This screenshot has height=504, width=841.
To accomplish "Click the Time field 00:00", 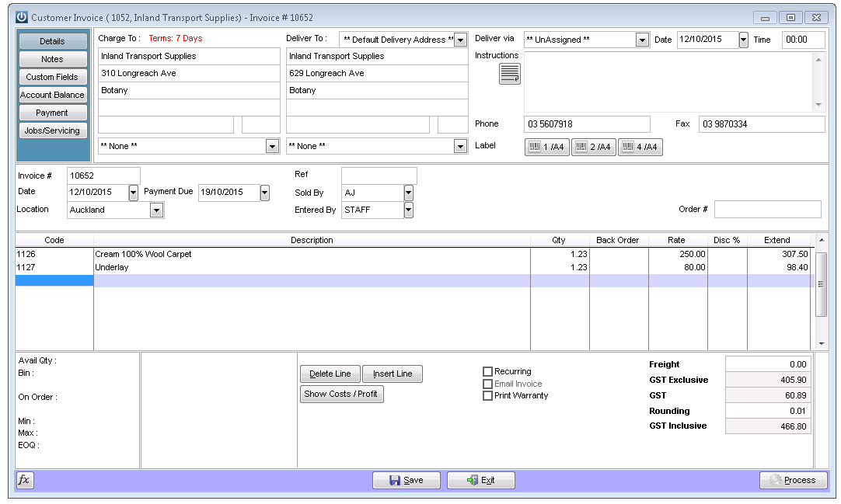I will (x=804, y=40).
